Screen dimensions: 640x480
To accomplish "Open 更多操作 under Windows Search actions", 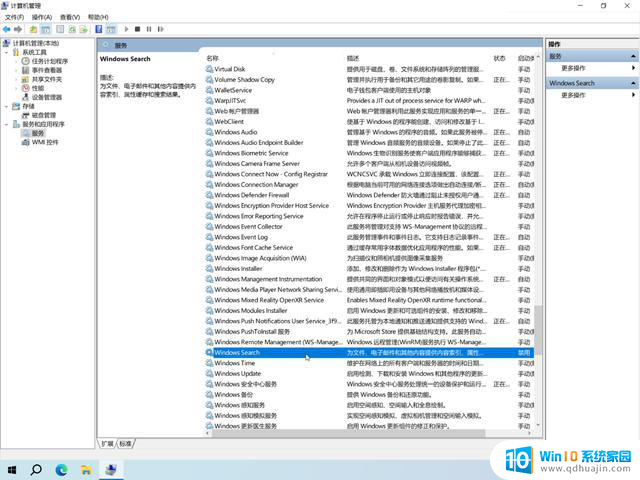I will tap(573, 95).
